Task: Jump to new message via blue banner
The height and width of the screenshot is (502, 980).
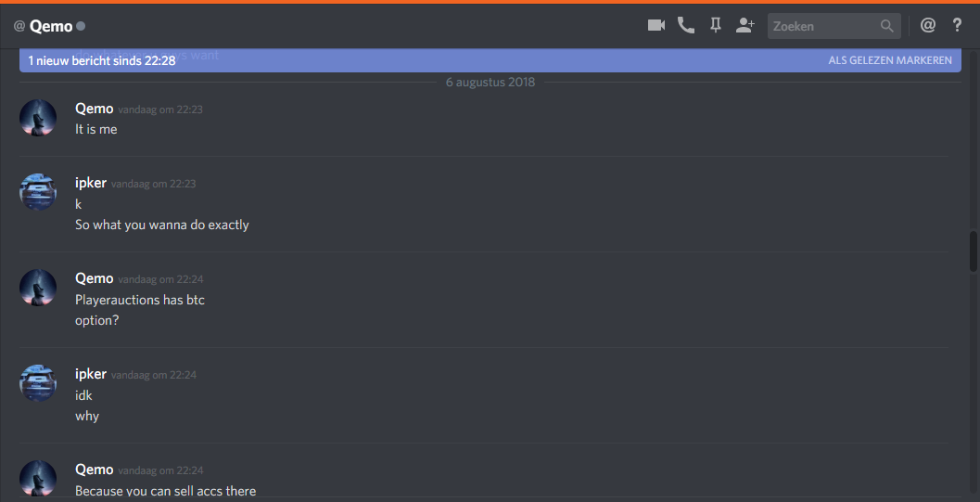Action: click(490, 60)
